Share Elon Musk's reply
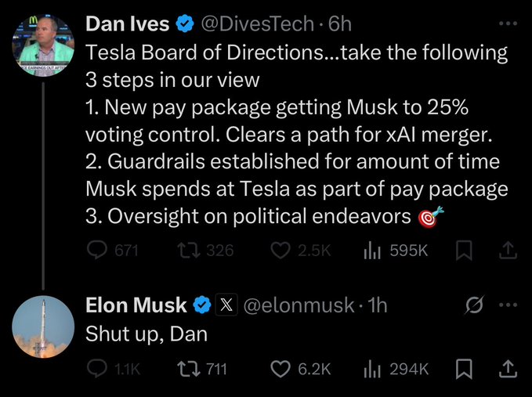Viewport: 532px width, 397px height. pyautogui.click(x=507, y=368)
